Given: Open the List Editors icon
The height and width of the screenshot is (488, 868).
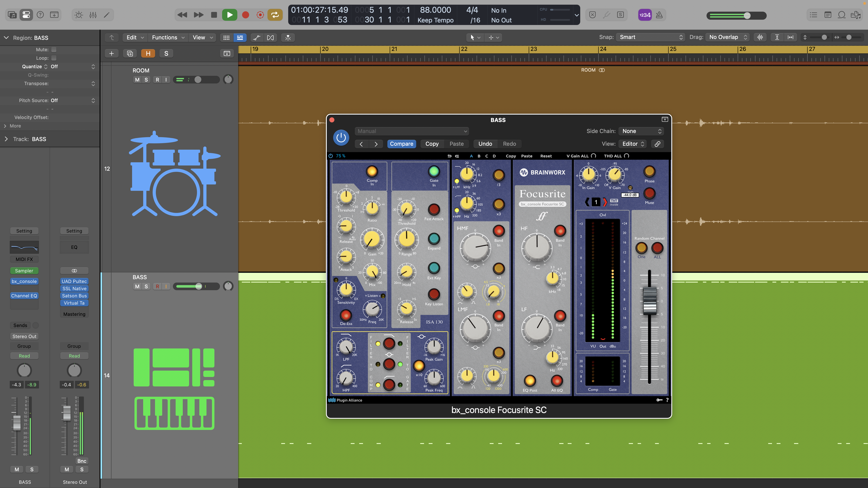Looking at the screenshot, I should tap(813, 15).
